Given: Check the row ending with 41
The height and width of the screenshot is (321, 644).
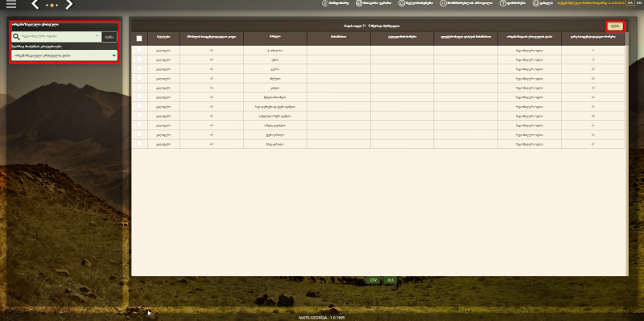Looking at the screenshot, I should [x=139, y=125].
